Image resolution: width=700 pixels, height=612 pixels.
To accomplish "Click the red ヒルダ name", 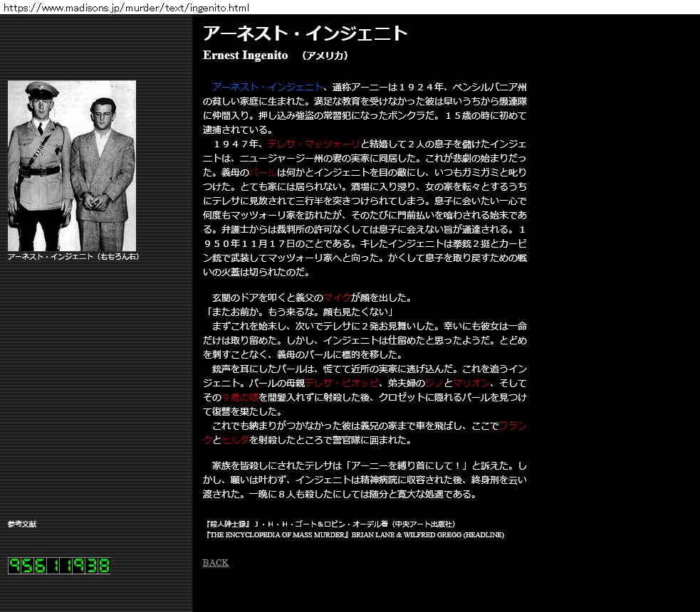I will tap(235, 440).
